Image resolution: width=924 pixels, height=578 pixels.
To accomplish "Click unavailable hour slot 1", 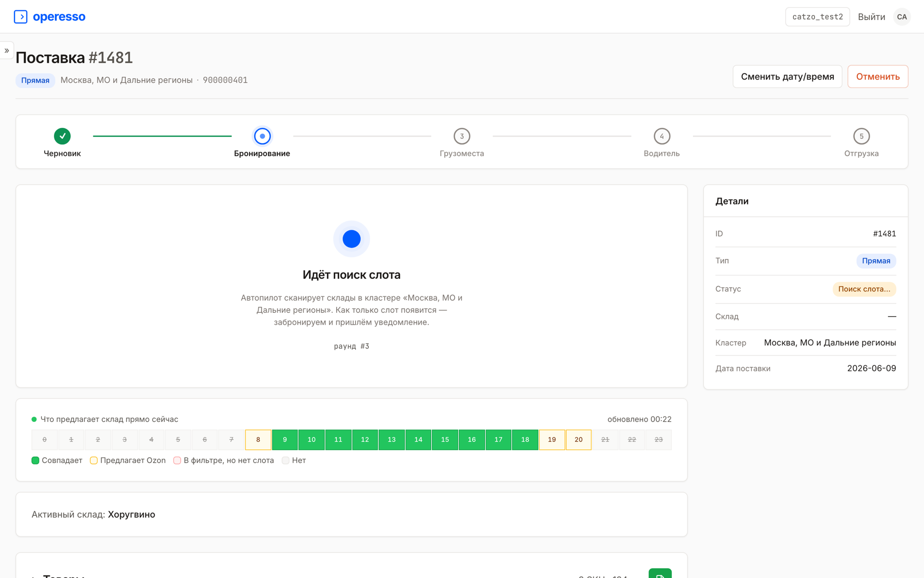I will pyautogui.click(x=71, y=440).
